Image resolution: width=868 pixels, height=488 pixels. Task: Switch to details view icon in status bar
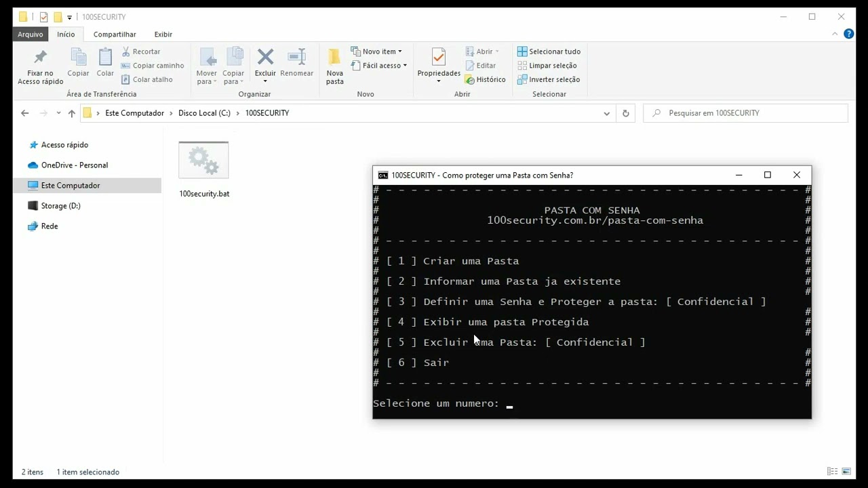(832, 472)
